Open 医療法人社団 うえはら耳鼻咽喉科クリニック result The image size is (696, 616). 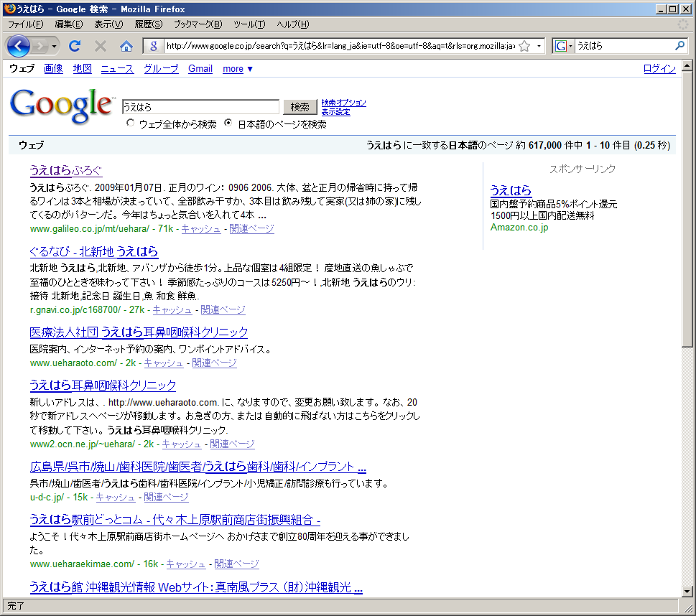coord(139,332)
